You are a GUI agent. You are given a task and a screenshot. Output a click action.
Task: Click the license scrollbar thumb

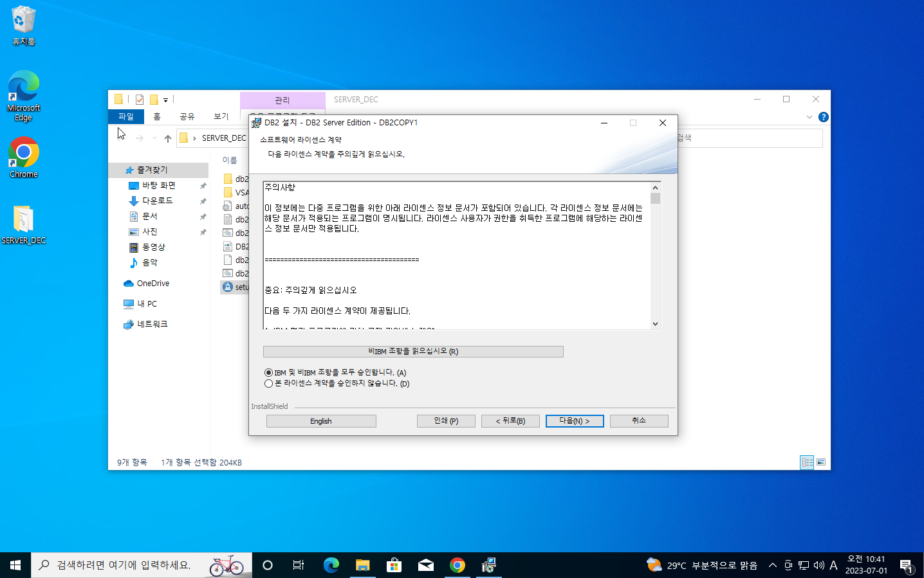[x=655, y=198]
